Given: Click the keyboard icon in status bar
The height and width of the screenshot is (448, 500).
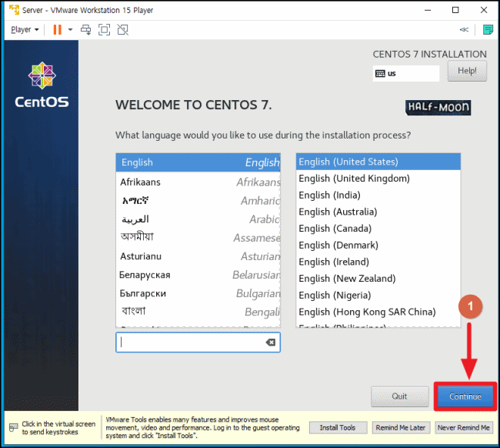Looking at the screenshot, I should [x=13, y=427].
